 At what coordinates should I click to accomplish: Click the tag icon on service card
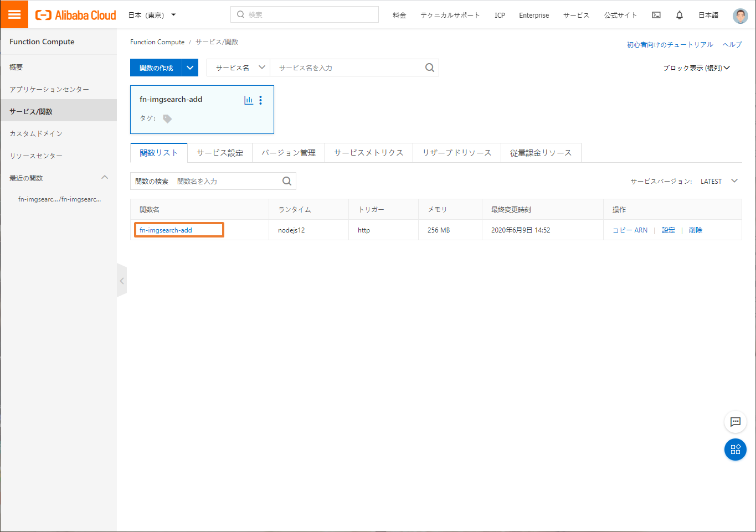pyautogui.click(x=167, y=118)
